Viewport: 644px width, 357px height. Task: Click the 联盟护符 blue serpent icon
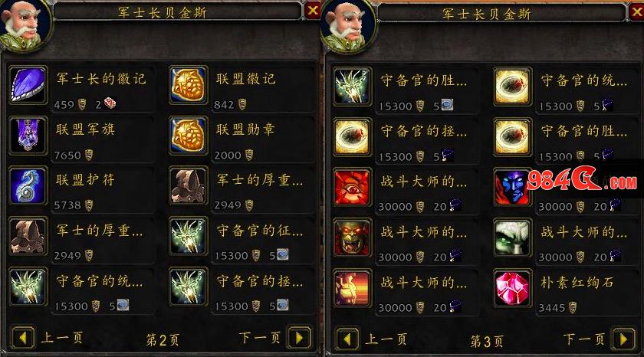point(28,186)
